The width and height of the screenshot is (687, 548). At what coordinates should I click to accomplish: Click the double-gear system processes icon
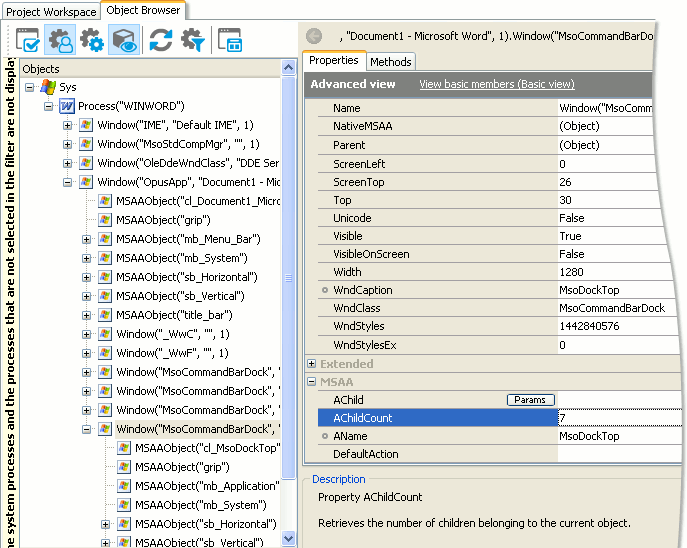(92, 40)
